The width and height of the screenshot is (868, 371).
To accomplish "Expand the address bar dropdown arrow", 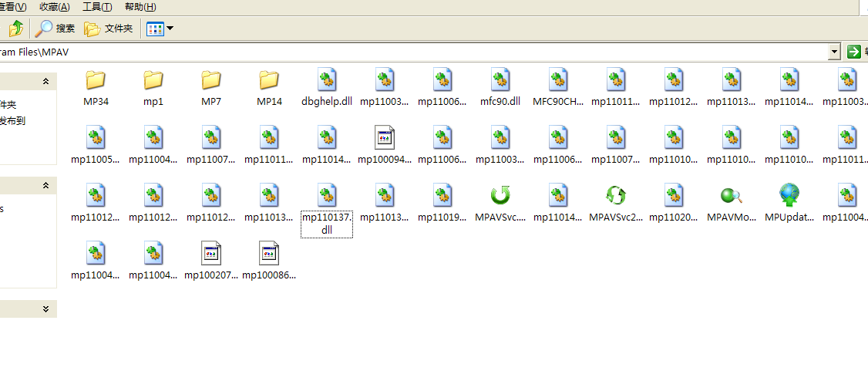I will [834, 52].
